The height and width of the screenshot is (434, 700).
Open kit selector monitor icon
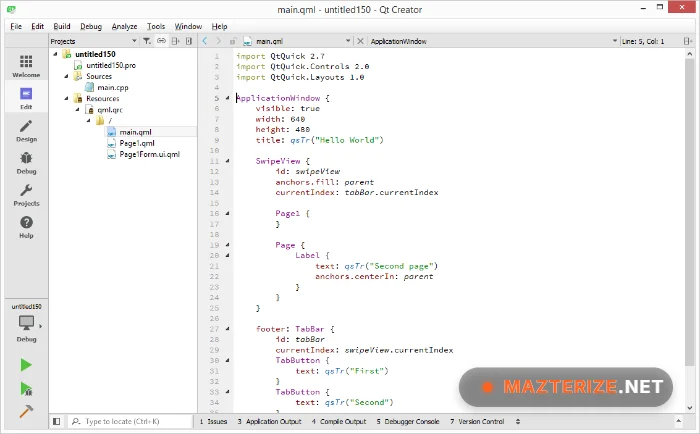click(26, 322)
